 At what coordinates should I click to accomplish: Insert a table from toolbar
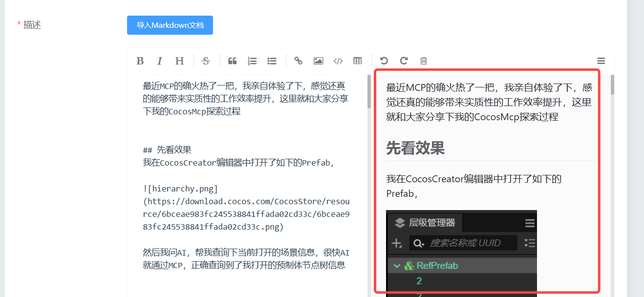[358, 61]
